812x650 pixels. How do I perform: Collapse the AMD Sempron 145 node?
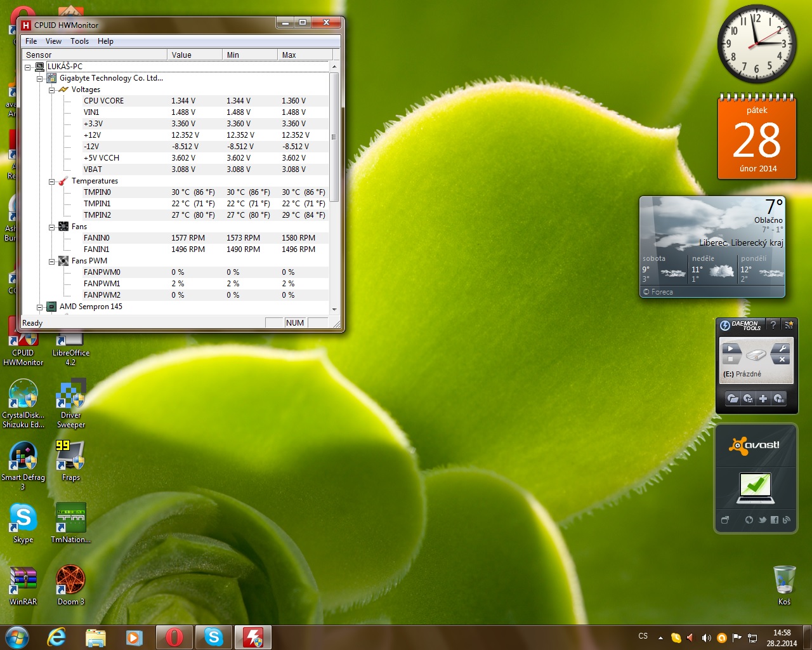point(40,307)
